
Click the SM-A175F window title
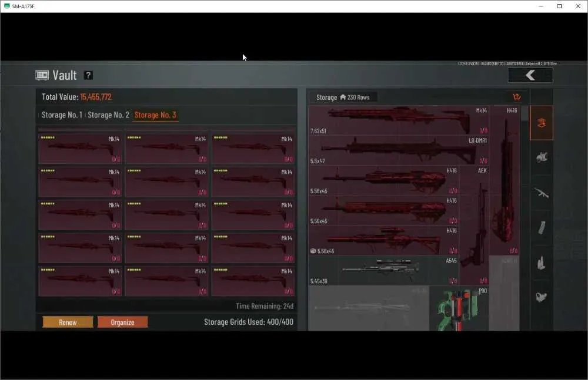[x=24, y=6]
